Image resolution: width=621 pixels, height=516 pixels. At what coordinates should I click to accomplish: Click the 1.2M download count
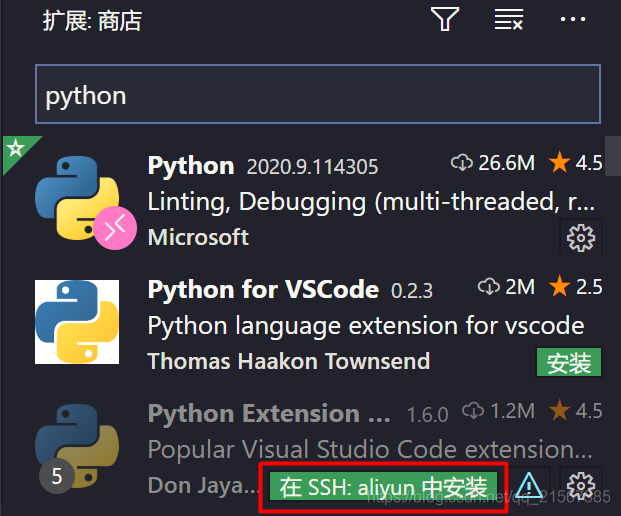[x=499, y=411]
